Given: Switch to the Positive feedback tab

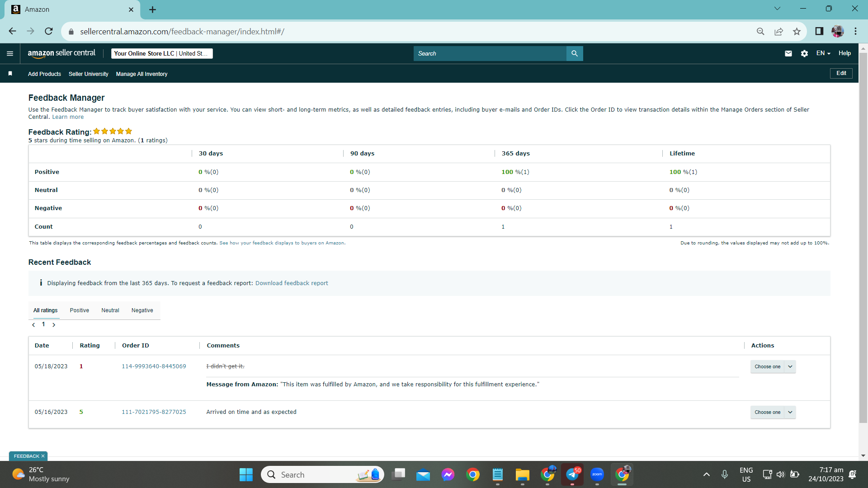Looking at the screenshot, I should point(80,310).
